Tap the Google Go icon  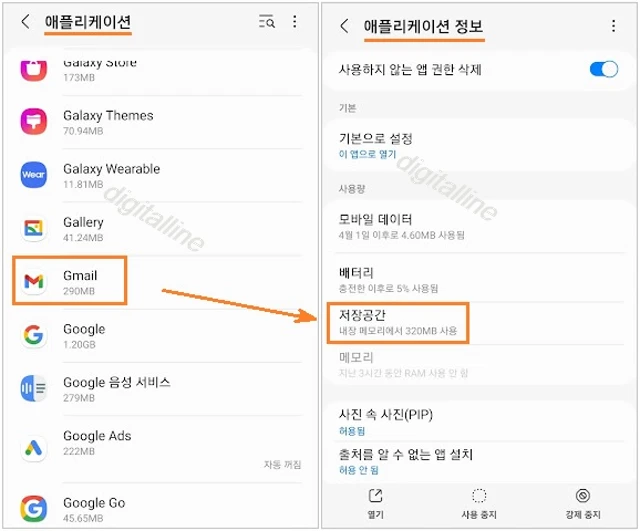tap(33, 509)
